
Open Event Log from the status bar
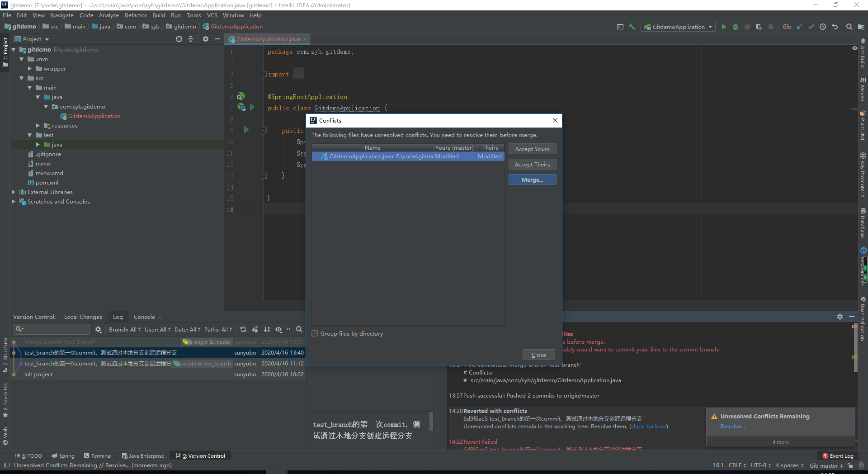pyautogui.click(x=838, y=455)
